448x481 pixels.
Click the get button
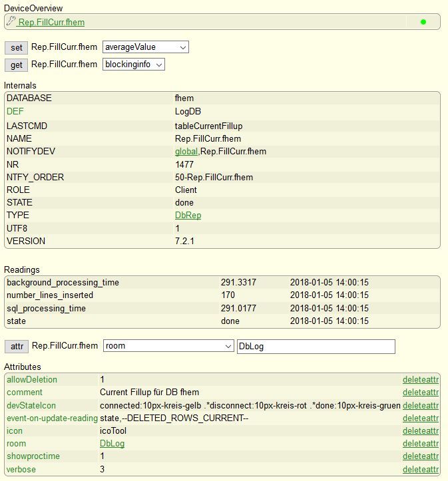[16, 65]
